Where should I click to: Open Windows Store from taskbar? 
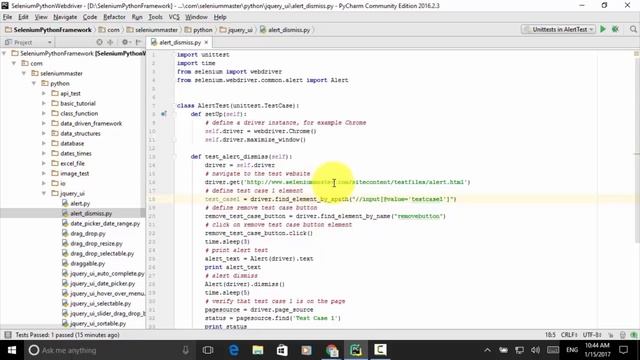click(x=282, y=350)
